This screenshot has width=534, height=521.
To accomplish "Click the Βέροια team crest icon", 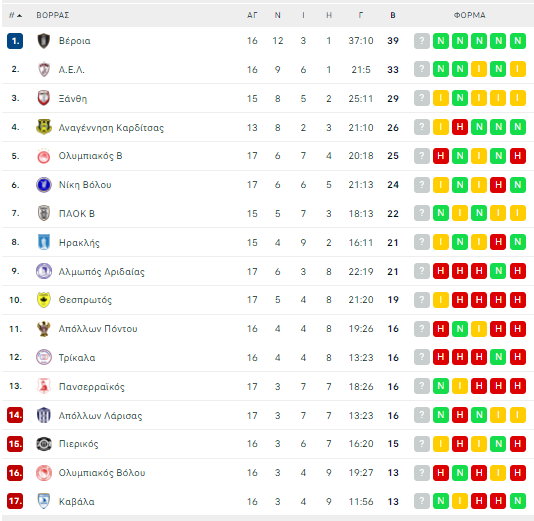I will (44, 41).
